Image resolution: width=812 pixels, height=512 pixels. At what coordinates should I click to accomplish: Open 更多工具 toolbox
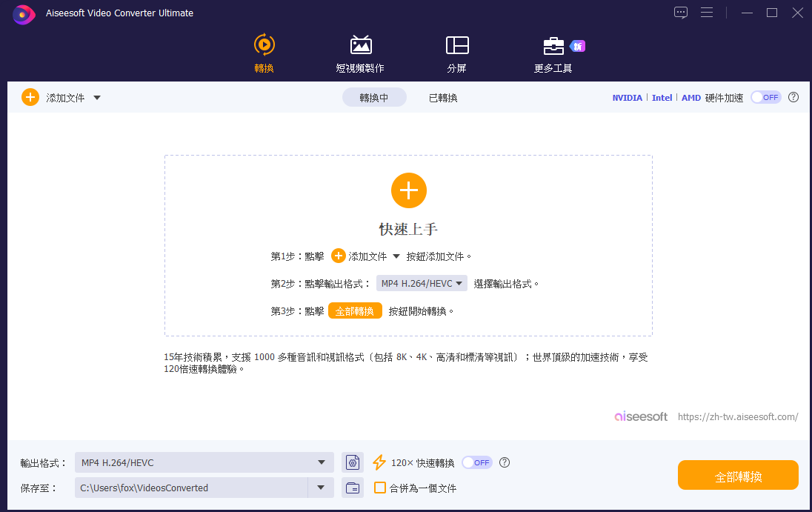click(553, 53)
